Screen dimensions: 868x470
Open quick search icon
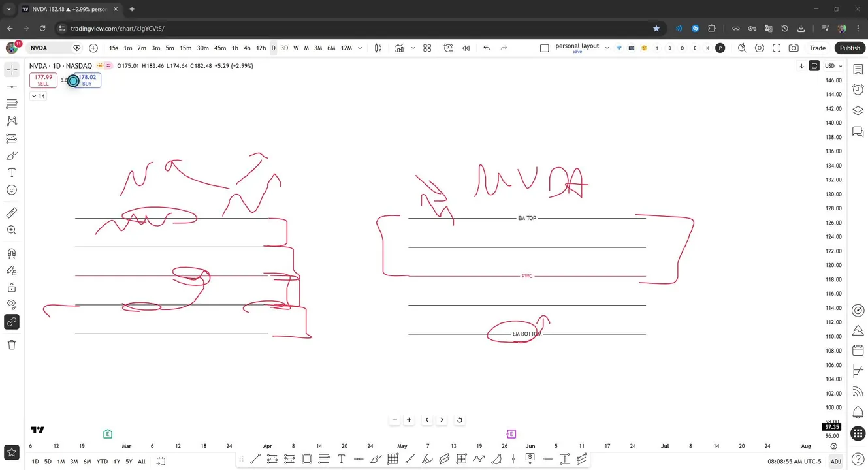(742, 48)
